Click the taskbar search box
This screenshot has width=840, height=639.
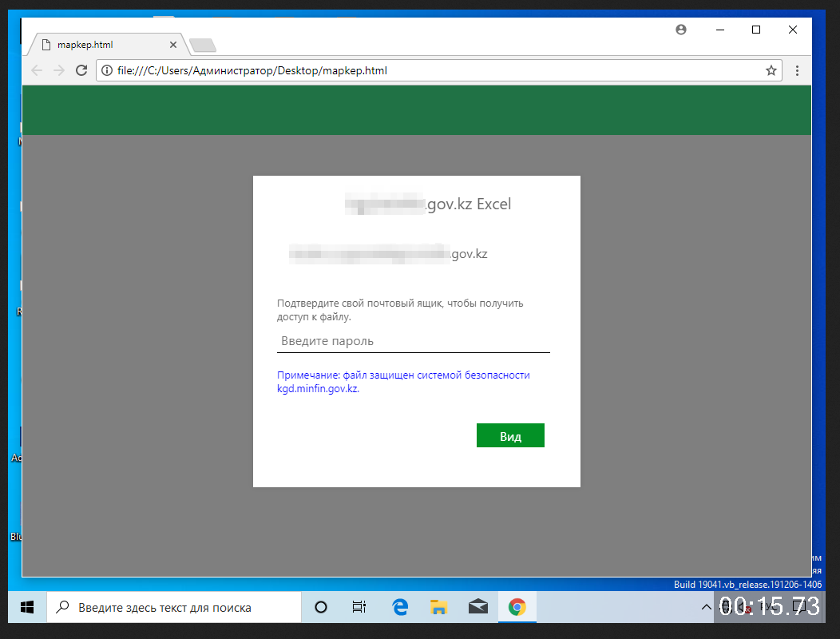tap(174, 607)
